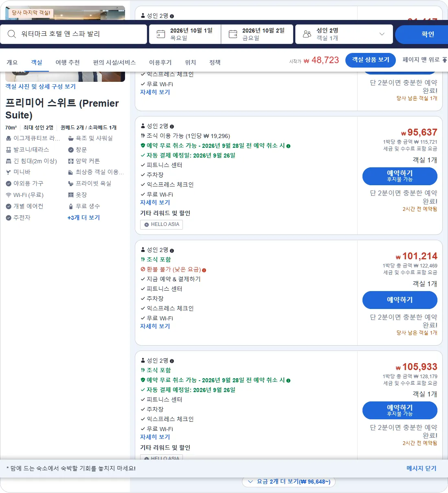Click the check-out calendar icon
Viewport: 448px width, 493px height.
pos(233,34)
